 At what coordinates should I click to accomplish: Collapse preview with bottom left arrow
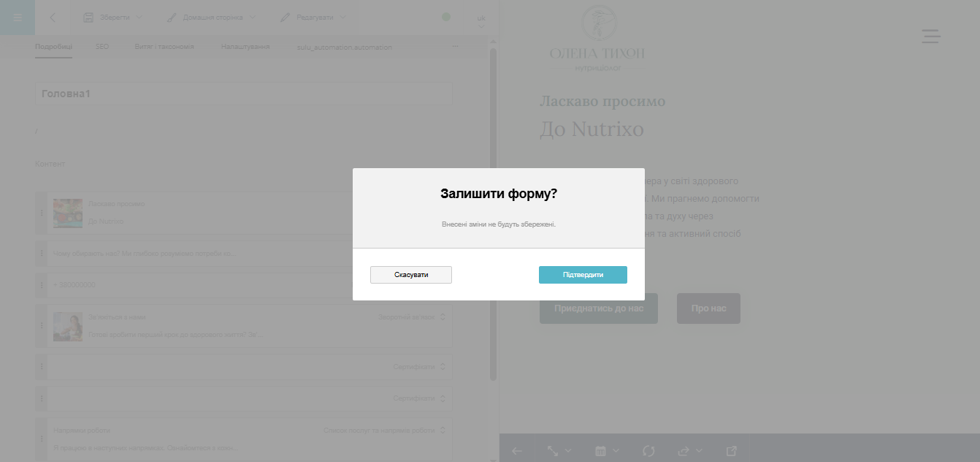[x=517, y=451]
